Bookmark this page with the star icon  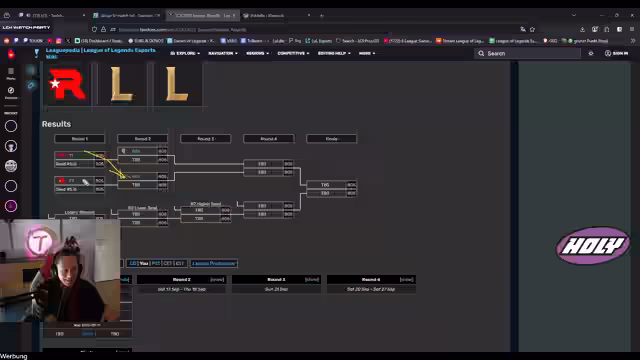click(532, 29)
